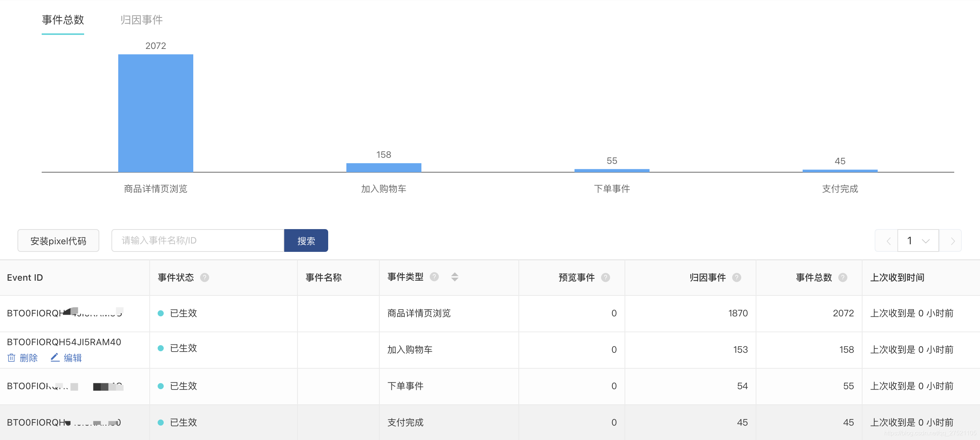This screenshot has height=440, width=980.
Task: Click the trash 删除 icon in second row
Action: pyautogui.click(x=11, y=358)
